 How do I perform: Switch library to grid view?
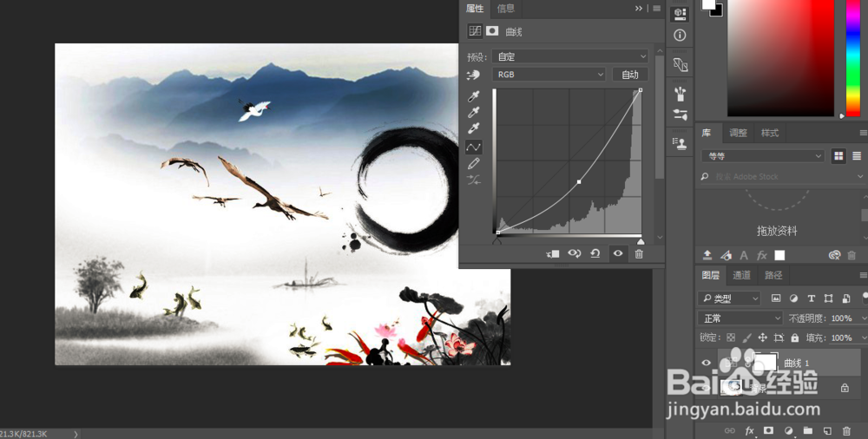click(838, 156)
